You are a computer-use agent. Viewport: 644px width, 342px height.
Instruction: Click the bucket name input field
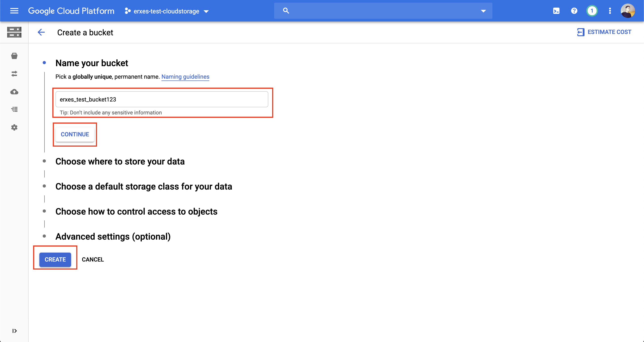162,99
